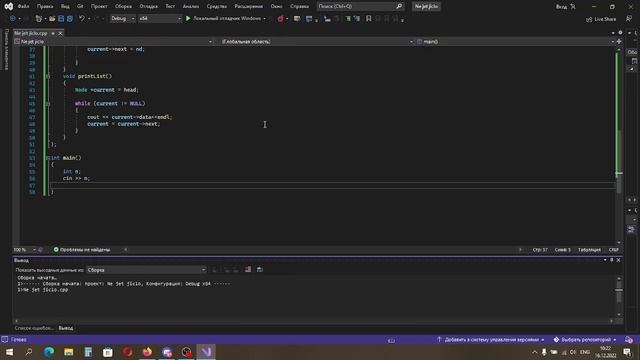The image size is (640, 360).
Task: Click the split editor icon
Action: click(619, 42)
